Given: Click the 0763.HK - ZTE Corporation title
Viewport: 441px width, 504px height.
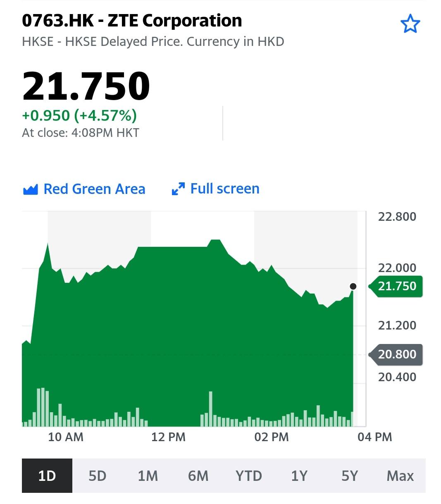Looking at the screenshot, I should pyautogui.click(x=132, y=21).
